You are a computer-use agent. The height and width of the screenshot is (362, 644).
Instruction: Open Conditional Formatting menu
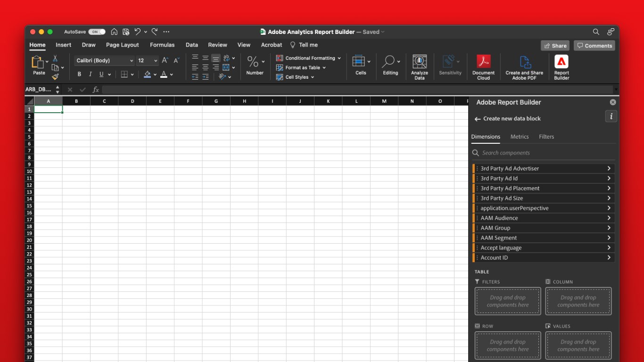click(308, 58)
